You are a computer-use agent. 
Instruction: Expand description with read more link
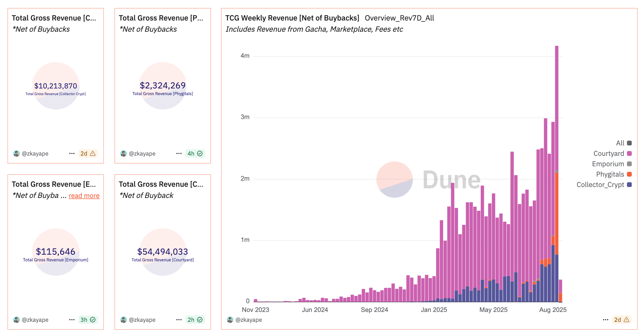(x=84, y=196)
